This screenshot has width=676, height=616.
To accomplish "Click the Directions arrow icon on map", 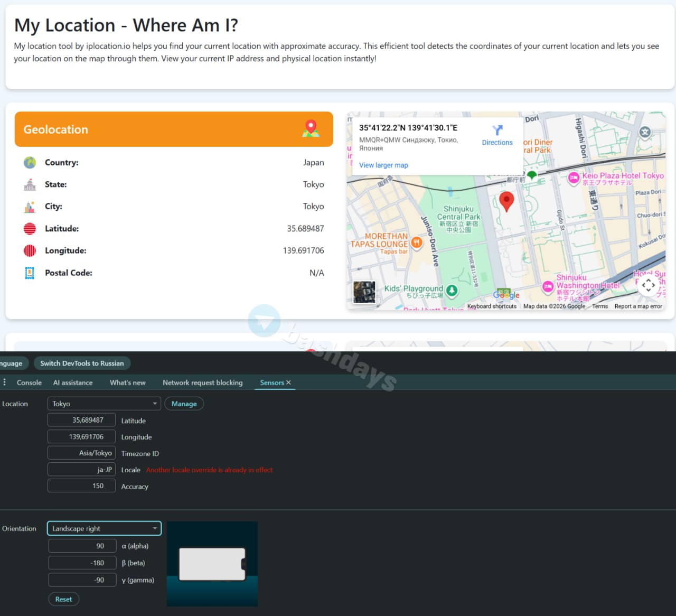I will [497, 130].
